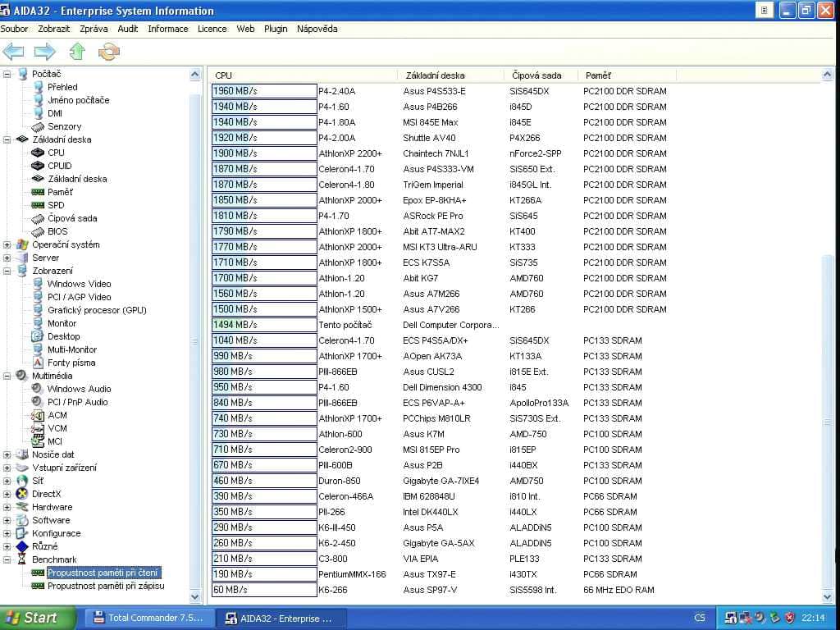840x630 pixels.
Task: Select the Paměť memory icon
Action: (38, 192)
